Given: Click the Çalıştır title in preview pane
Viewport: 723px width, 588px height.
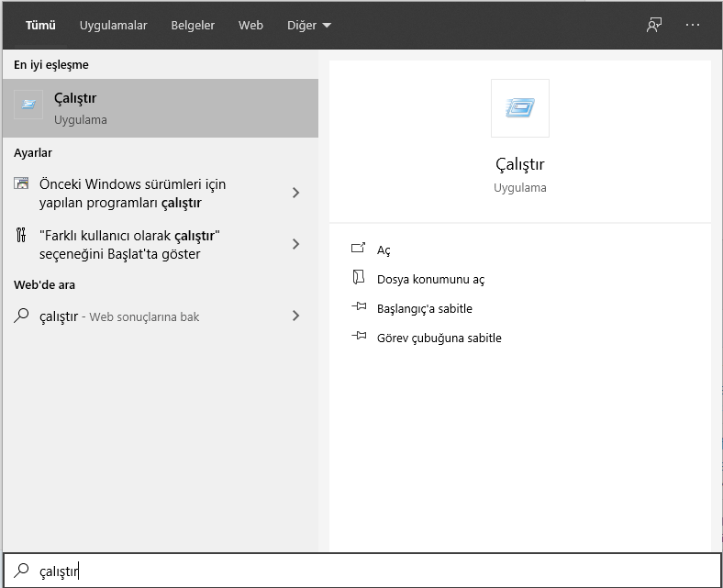Looking at the screenshot, I should click(520, 164).
